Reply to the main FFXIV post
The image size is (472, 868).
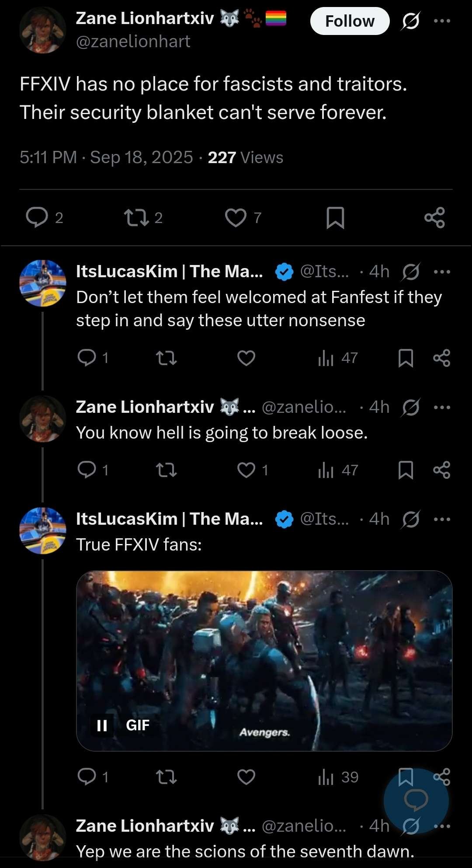[37, 217]
